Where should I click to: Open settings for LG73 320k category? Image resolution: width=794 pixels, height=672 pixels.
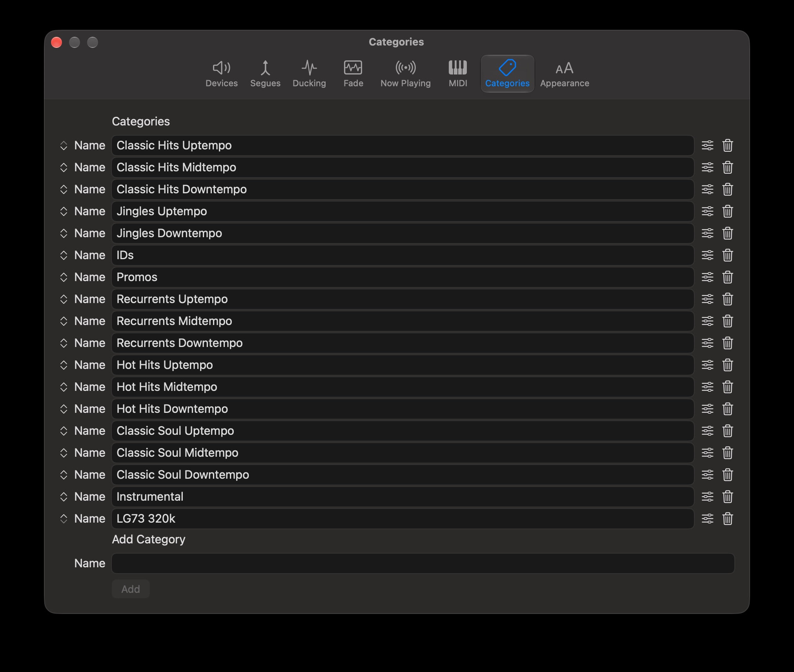[x=707, y=519]
